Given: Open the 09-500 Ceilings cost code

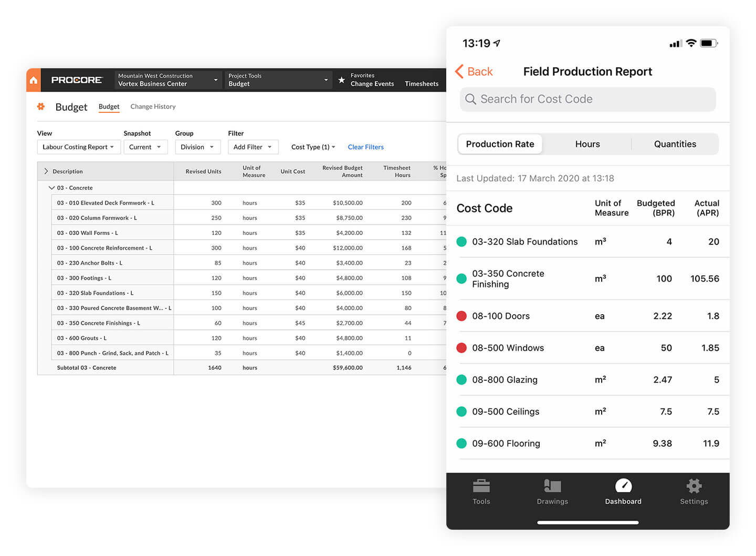Looking at the screenshot, I should click(587, 412).
